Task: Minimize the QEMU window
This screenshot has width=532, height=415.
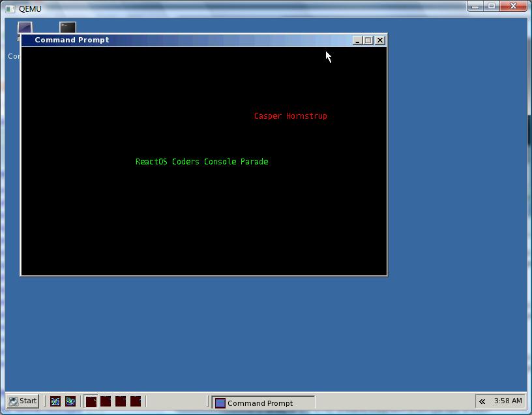Action: coord(475,7)
